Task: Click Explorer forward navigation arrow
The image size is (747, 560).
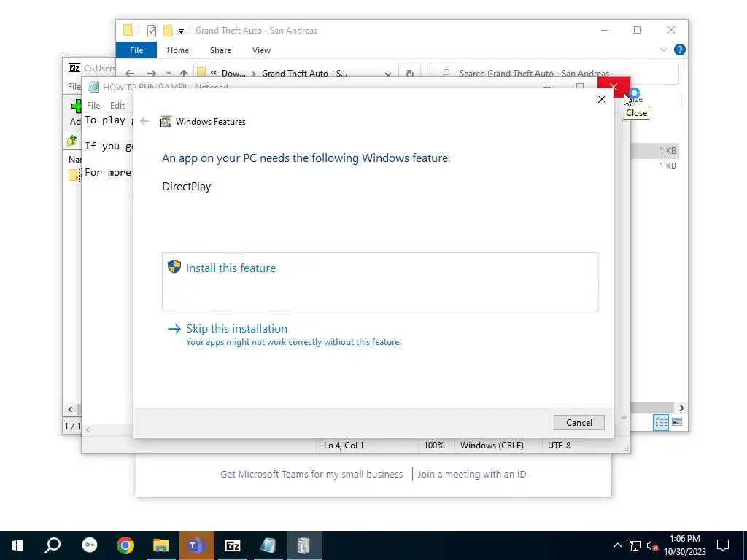Action: (x=152, y=74)
